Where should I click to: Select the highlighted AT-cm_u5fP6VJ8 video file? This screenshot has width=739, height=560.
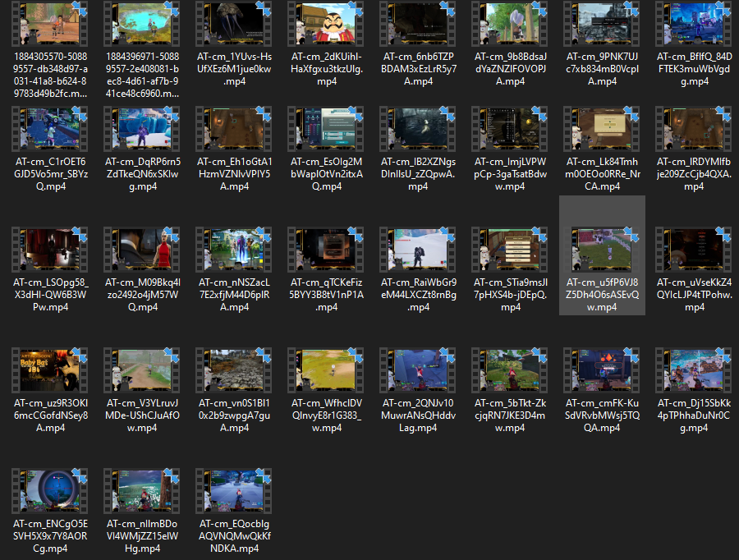pyautogui.click(x=602, y=255)
